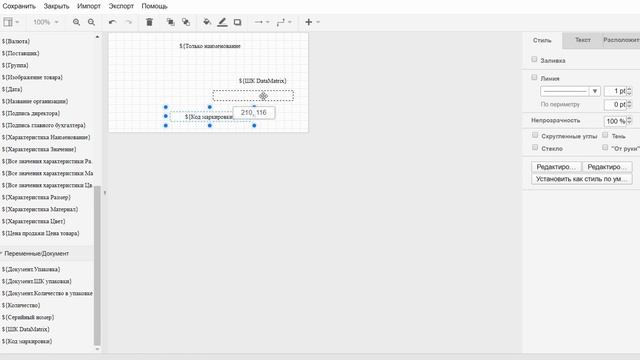Click the connection arrow style icon

[x=258, y=22]
